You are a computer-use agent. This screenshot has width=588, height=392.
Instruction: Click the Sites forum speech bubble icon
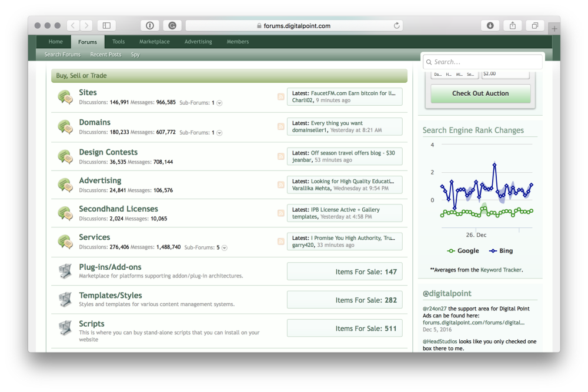65,97
